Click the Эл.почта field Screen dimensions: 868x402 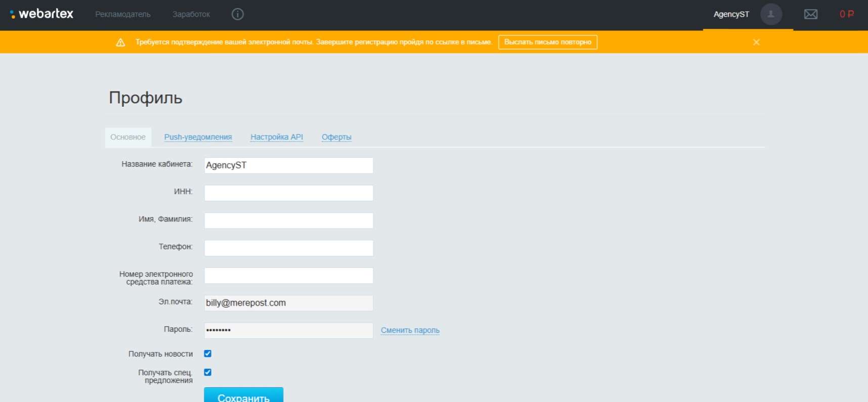tap(289, 303)
